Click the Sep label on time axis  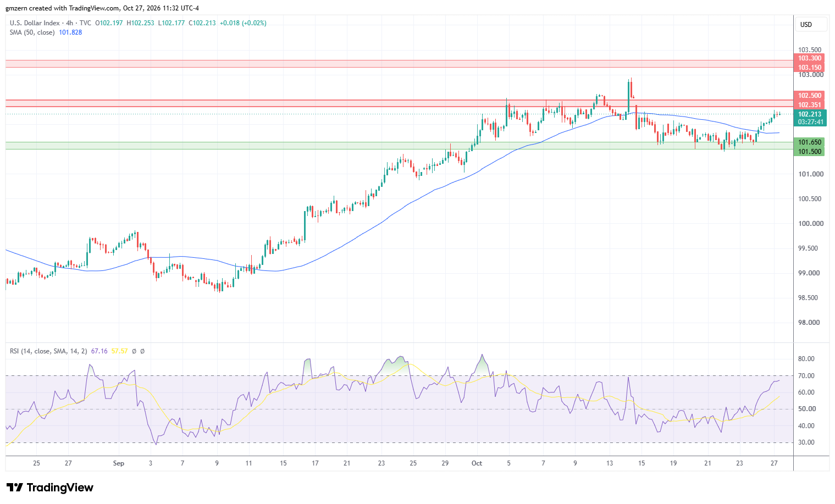coord(119,463)
